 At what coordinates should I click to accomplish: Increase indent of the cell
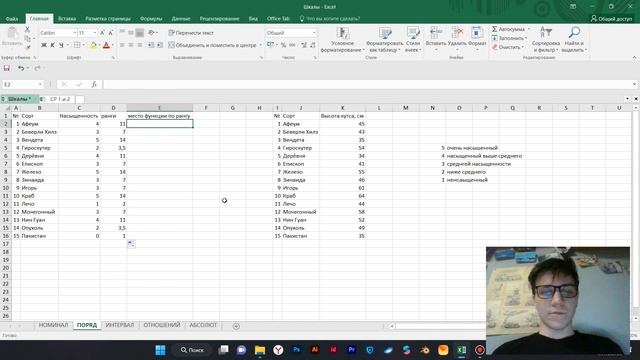pos(160,45)
